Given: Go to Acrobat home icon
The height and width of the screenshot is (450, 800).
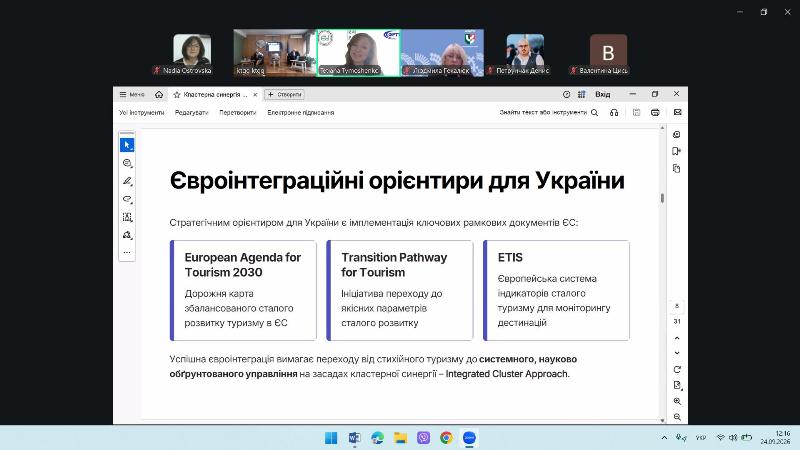Looking at the screenshot, I should (x=159, y=94).
